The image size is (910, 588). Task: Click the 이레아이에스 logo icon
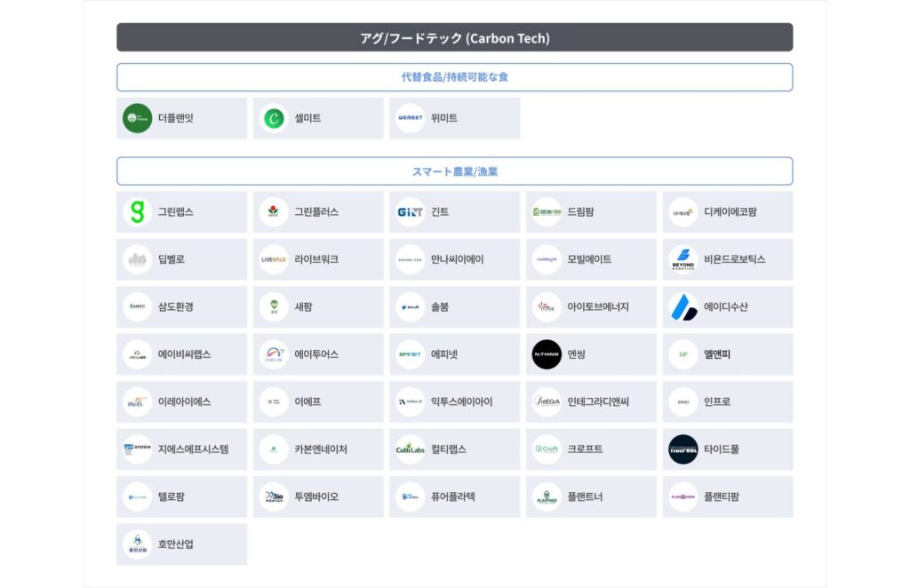[x=138, y=401]
